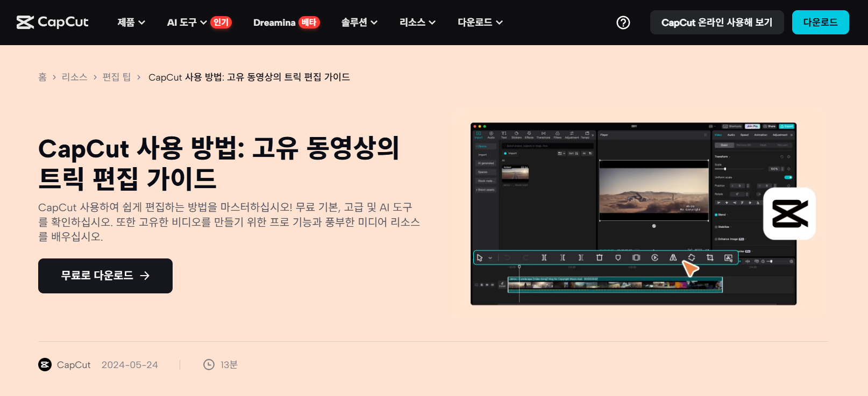
Task: Click the clock reading-time icon
Action: click(209, 365)
